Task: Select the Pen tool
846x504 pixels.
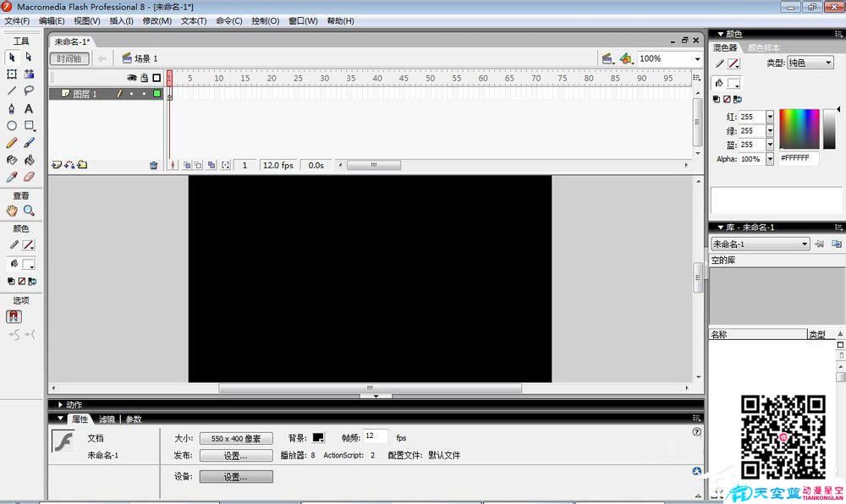Action: [12, 108]
